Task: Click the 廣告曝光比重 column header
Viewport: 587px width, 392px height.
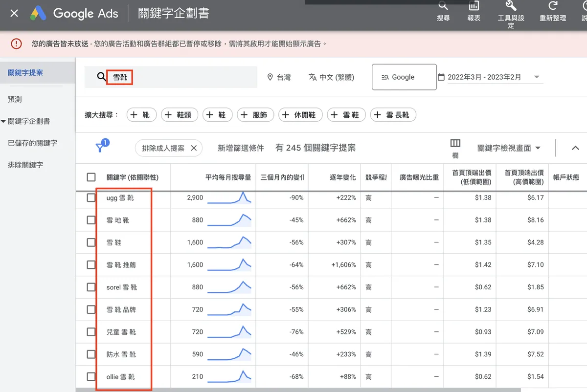Action: pyautogui.click(x=419, y=177)
